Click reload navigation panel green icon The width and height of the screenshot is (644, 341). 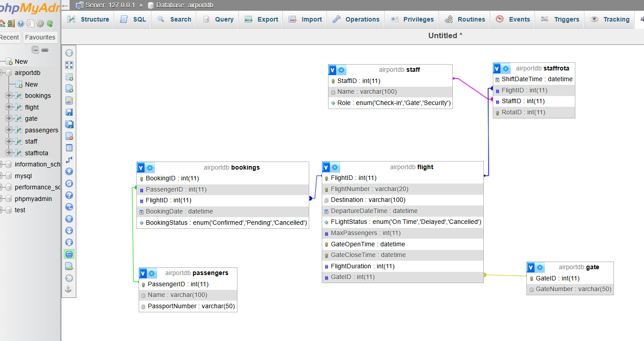pyautogui.click(x=50, y=23)
